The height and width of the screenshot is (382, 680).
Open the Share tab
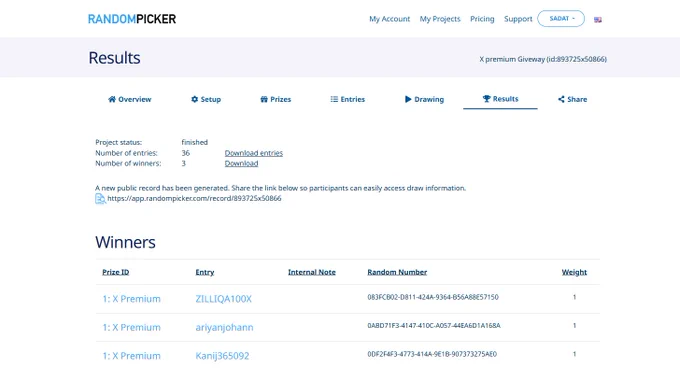(x=572, y=99)
